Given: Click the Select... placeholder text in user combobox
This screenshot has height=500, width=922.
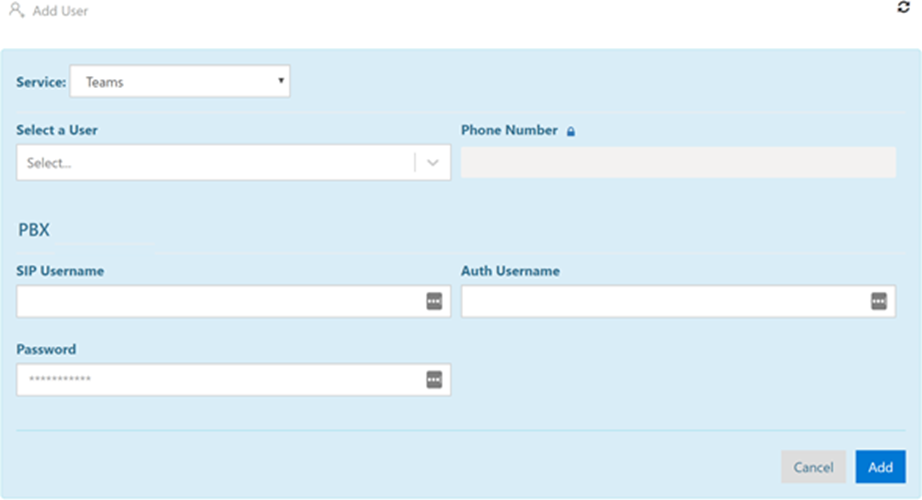Looking at the screenshot, I should pos(49,163).
